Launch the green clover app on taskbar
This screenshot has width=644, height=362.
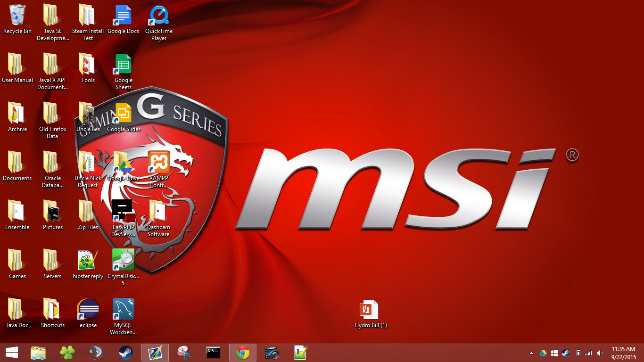click(67, 353)
